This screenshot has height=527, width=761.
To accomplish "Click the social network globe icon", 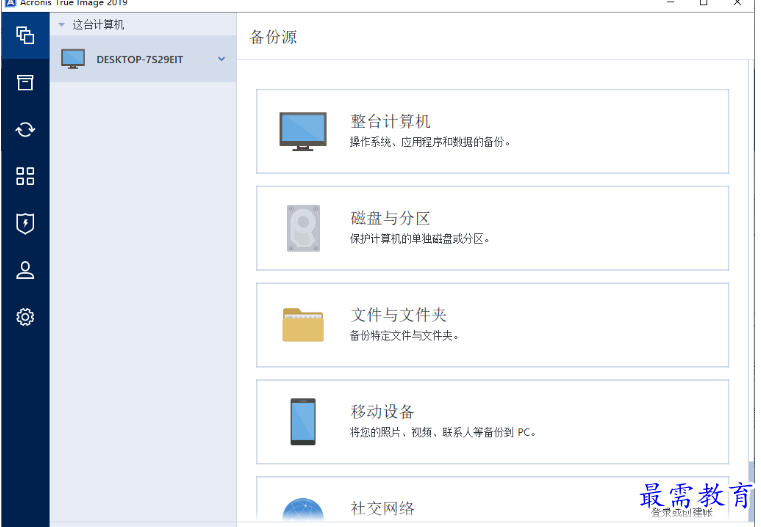I will coord(303,510).
